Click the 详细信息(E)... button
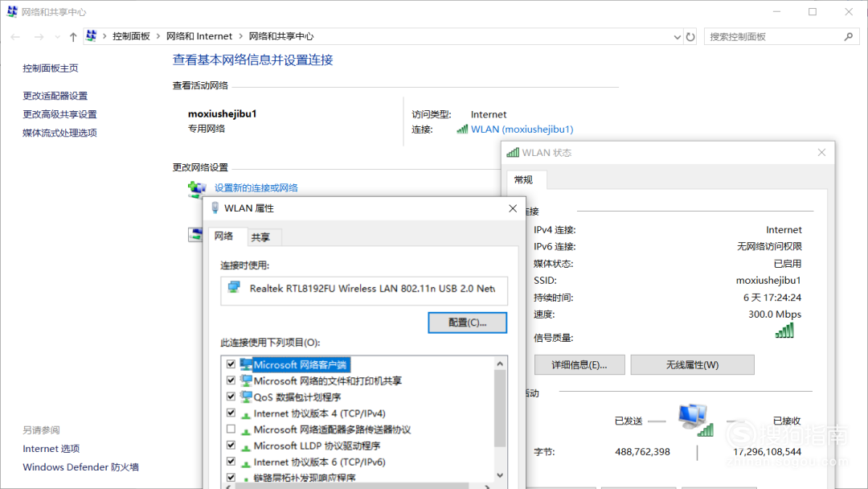 tap(579, 364)
